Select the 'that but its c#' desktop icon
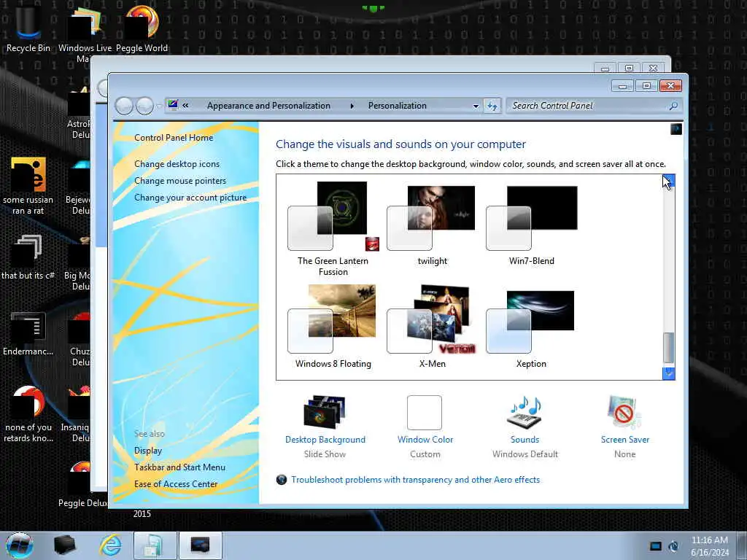Viewport: 747px width, 560px height. [x=28, y=257]
